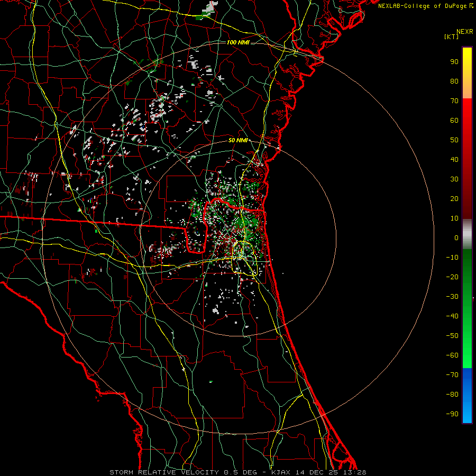This screenshot has width=476, height=476.
Task: Click the "KJAX" station identifier in caption
Action: pyautogui.click(x=280, y=472)
